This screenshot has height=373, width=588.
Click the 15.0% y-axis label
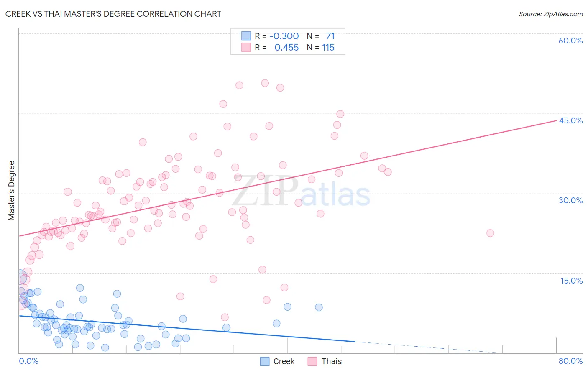pyautogui.click(x=571, y=281)
